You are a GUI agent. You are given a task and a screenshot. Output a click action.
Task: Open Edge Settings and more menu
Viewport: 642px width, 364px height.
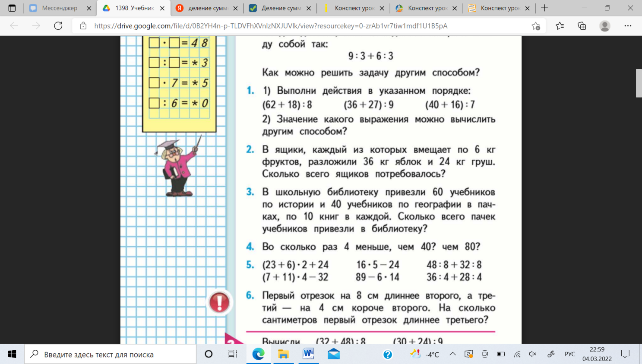pos(628,26)
